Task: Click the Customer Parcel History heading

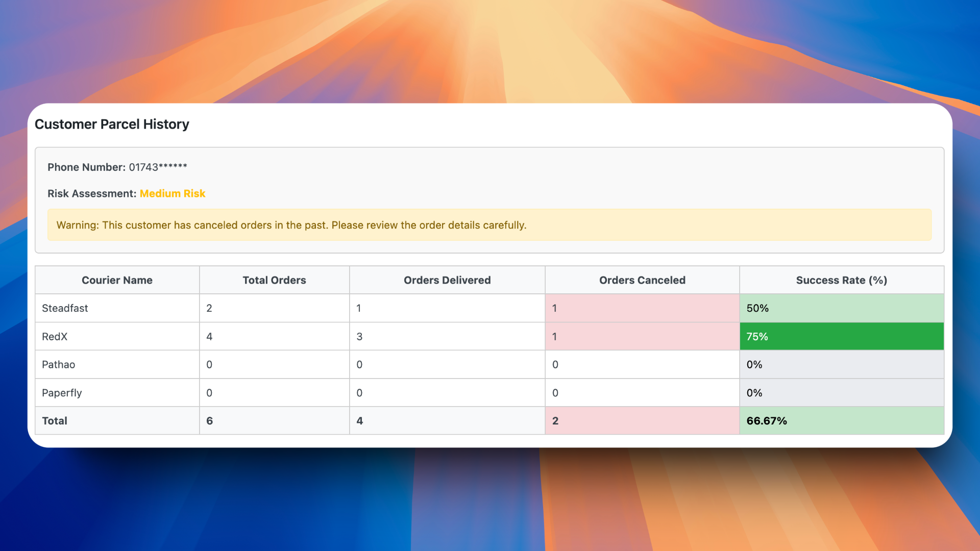Action: coord(112,124)
